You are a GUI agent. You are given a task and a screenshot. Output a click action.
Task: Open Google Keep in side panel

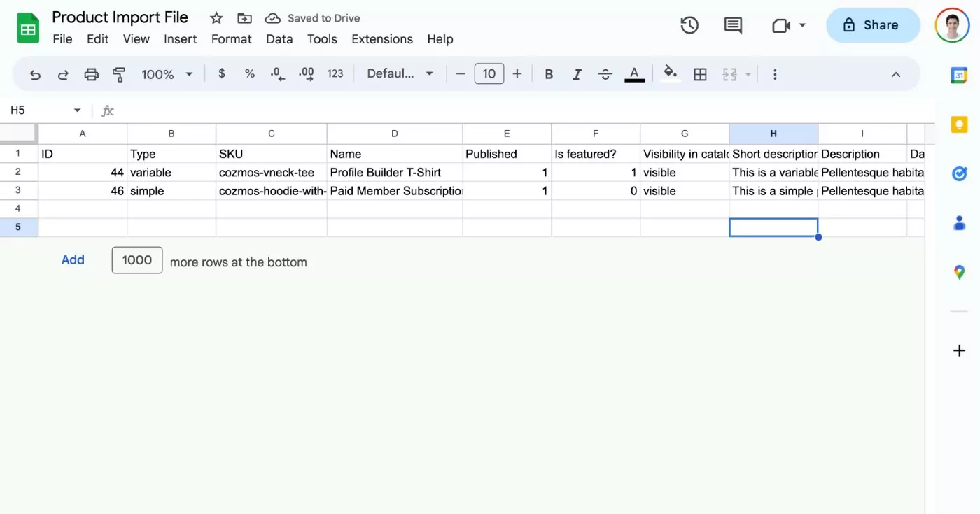pos(959,124)
